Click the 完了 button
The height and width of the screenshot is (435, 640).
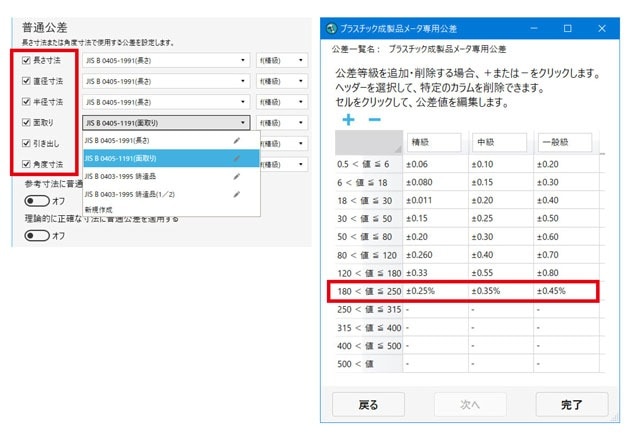tap(571, 405)
